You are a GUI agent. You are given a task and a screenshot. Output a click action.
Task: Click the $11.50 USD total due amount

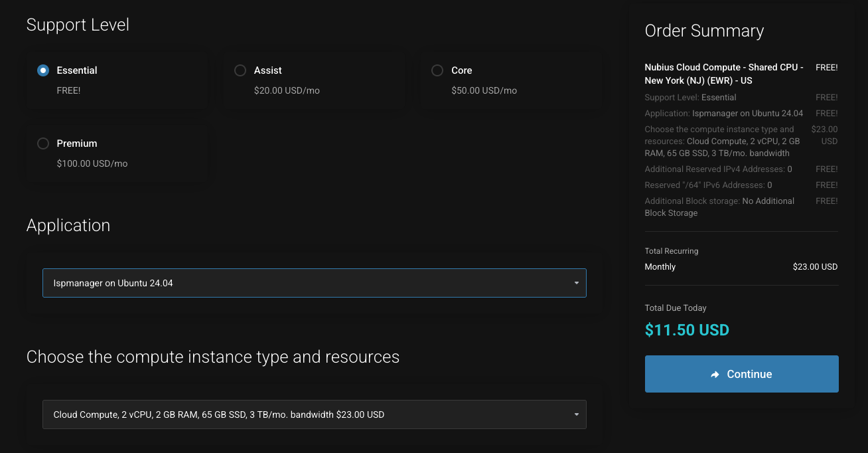pos(687,330)
